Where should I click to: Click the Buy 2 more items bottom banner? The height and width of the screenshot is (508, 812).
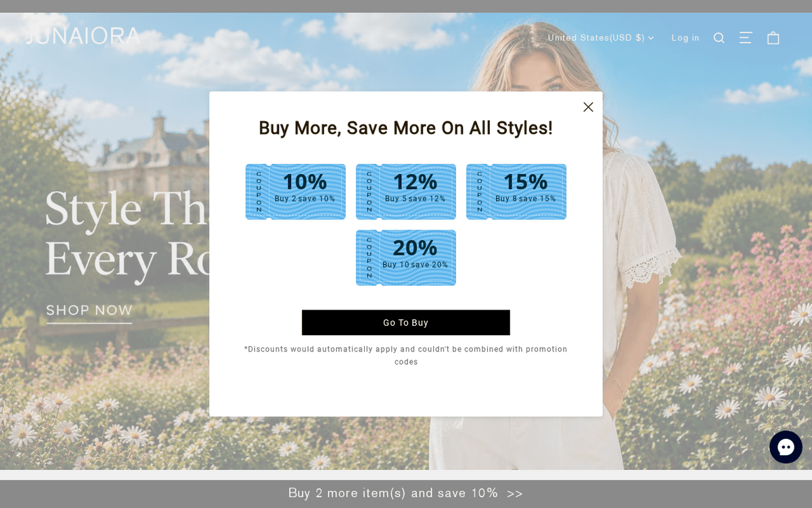coord(406,493)
